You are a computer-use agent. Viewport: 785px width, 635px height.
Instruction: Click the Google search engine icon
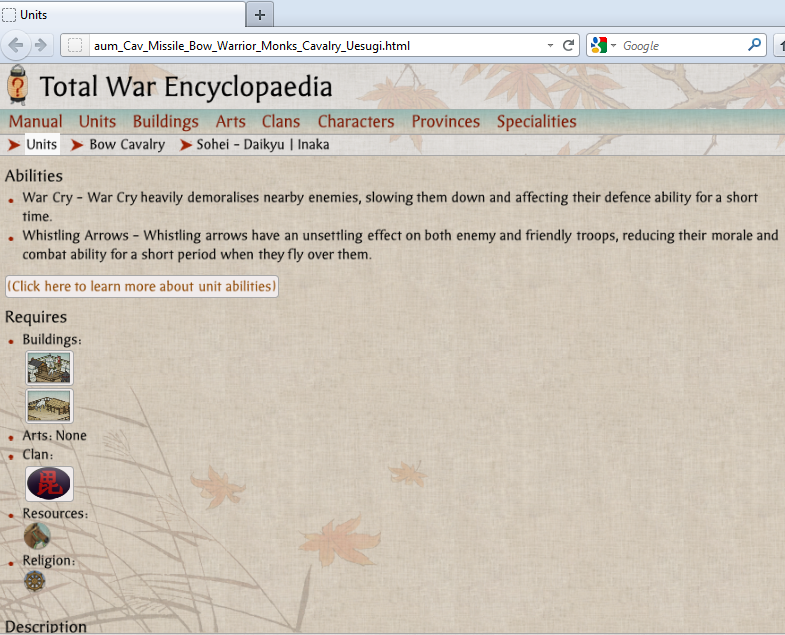pos(599,46)
